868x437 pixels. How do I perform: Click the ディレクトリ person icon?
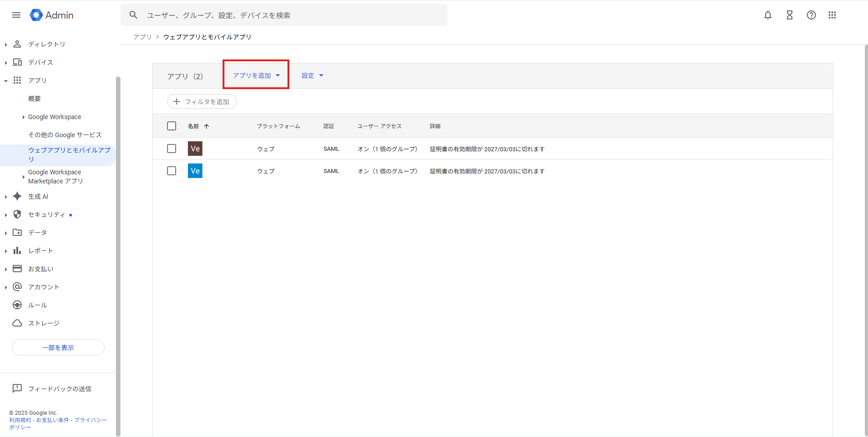point(17,44)
